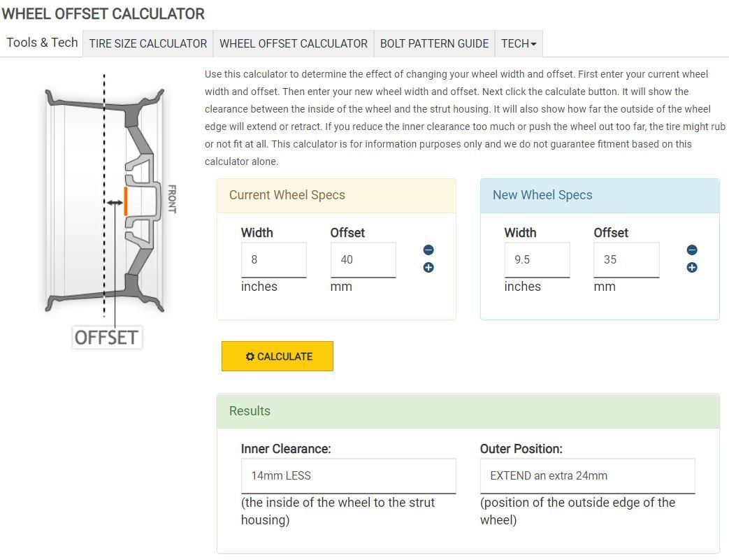Click the plus icon beside New Wheel Offset
Viewport: 729px width, 560px height.
(x=691, y=267)
